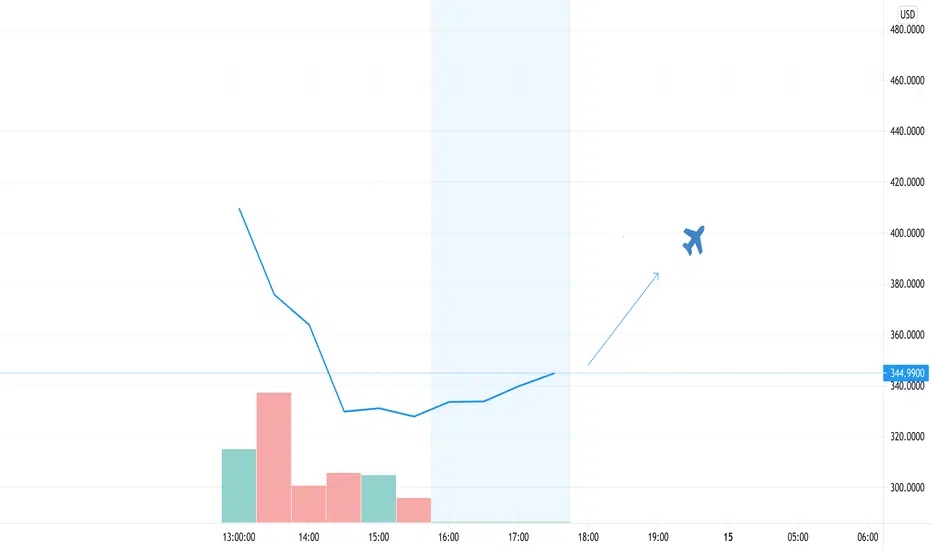Click the 344.9900 current price label

(x=906, y=373)
